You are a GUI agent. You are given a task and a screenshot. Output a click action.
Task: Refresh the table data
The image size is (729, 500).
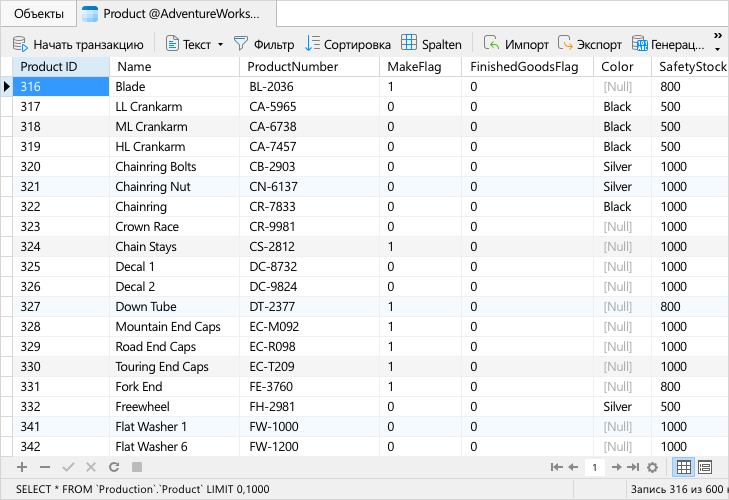coord(114,467)
